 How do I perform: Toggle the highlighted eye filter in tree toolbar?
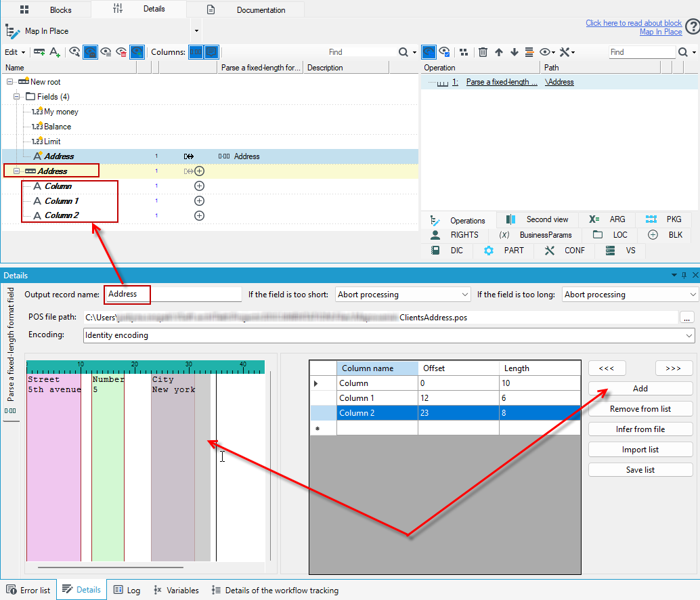click(x=90, y=52)
